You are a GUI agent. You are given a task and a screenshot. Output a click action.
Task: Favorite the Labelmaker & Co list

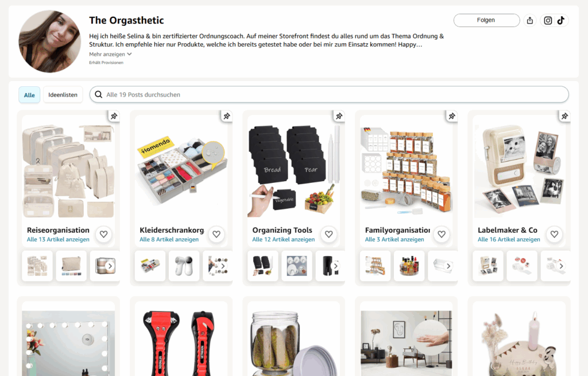pyautogui.click(x=554, y=235)
